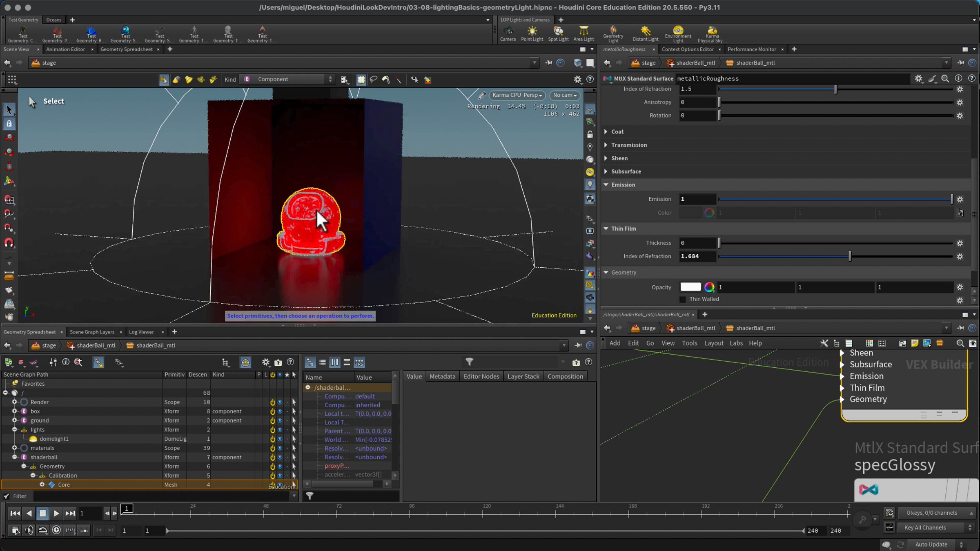Create a Spot Light from the shelf
980x551 pixels.
pyautogui.click(x=558, y=33)
